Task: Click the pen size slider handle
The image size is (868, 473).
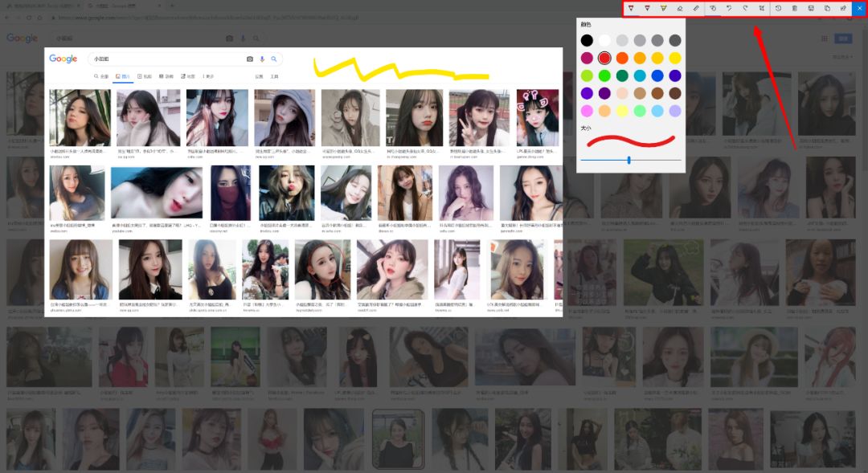Action: coord(628,160)
